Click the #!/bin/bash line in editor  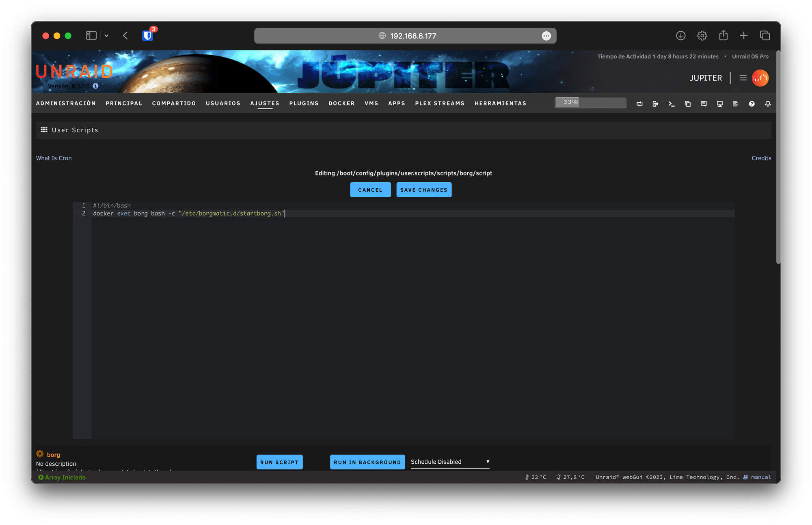coord(112,205)
